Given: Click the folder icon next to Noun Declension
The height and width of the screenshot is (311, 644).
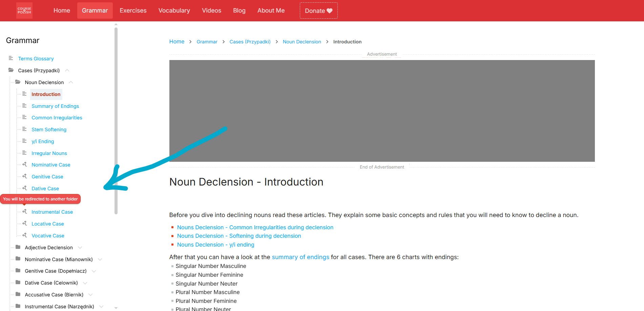Looking at the screenshot, I should (18, 82).
